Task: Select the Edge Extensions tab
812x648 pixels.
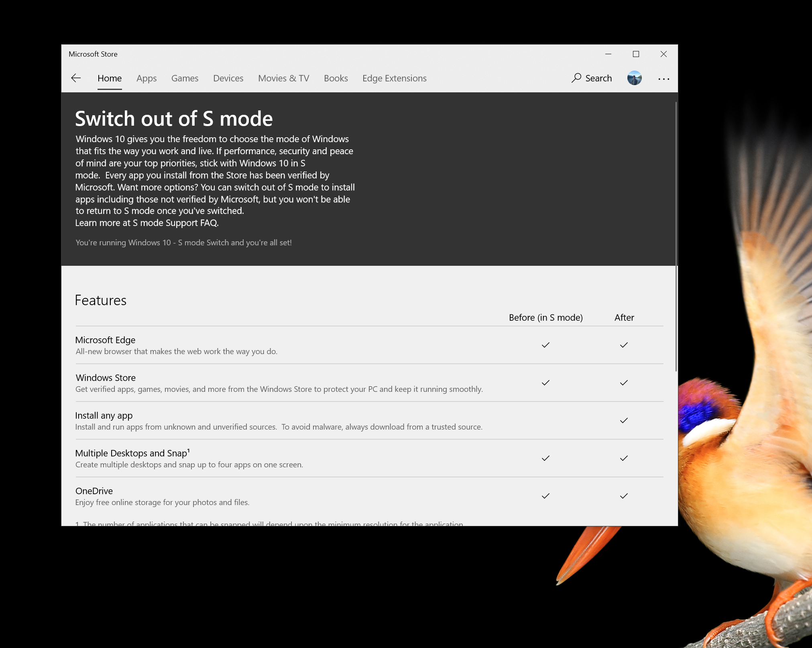Action: [394, 78]
